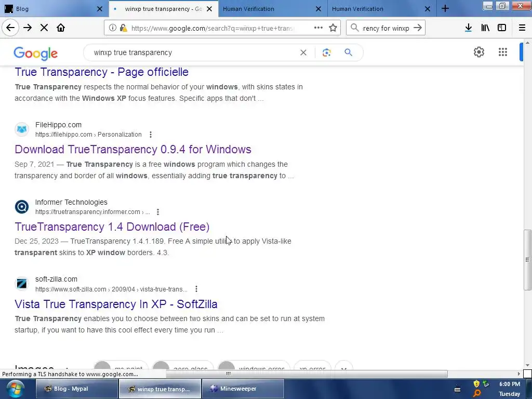The height and width of the screenshot is (399, 532).
Task: Open the Windows Start menu orb
Action: pyautogui.click(x=15, y=389)
